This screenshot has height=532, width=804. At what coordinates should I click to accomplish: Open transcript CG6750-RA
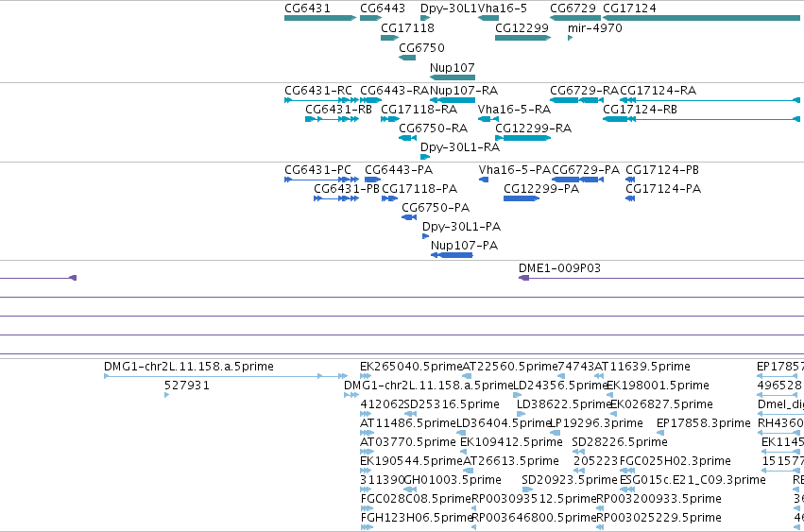pyautogui.click(x=434, y=129)
